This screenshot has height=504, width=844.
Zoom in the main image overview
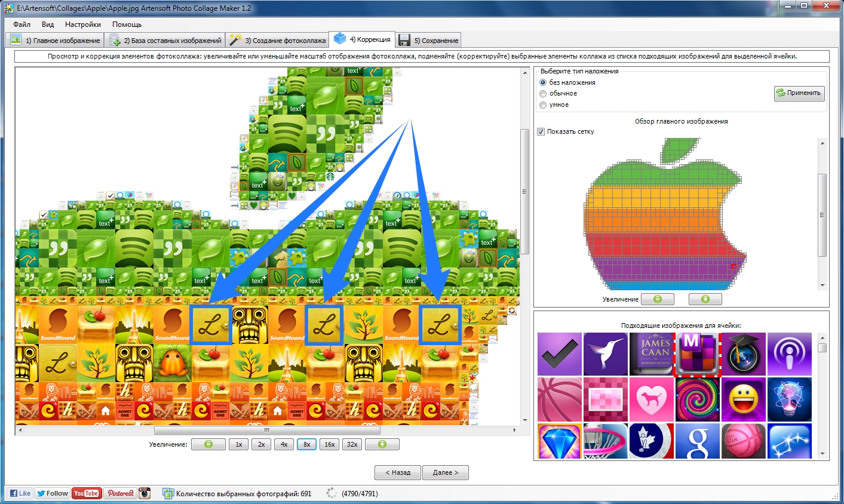[x=705, y=299]
